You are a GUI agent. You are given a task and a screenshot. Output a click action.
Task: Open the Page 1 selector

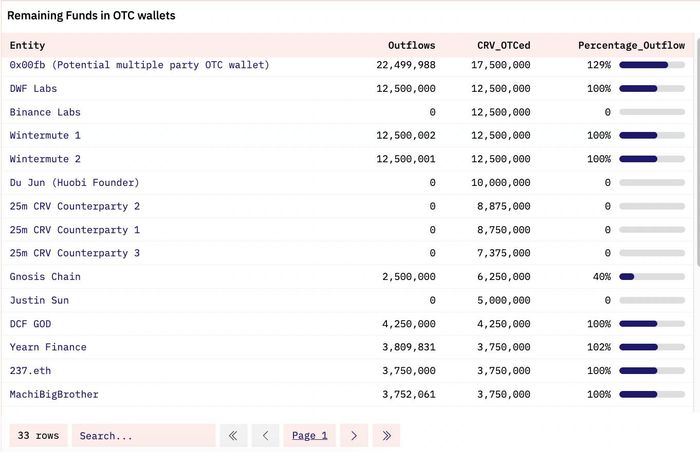click(x=309, y=435)
